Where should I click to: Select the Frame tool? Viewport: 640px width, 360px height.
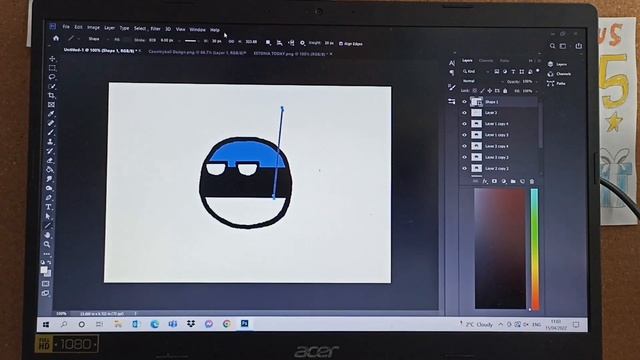point(51,105)
